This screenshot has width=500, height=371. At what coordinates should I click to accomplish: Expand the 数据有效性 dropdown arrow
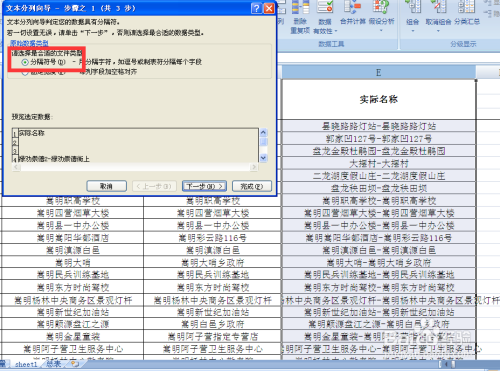click(336, 31)
